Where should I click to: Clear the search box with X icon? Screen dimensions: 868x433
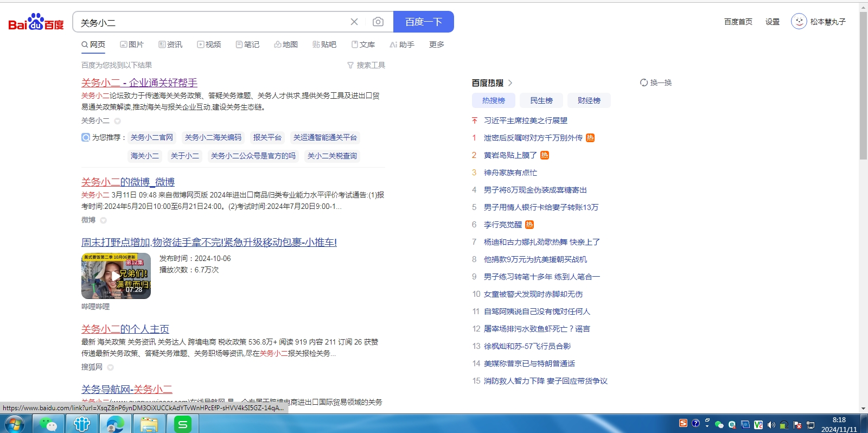pos(354,22)
